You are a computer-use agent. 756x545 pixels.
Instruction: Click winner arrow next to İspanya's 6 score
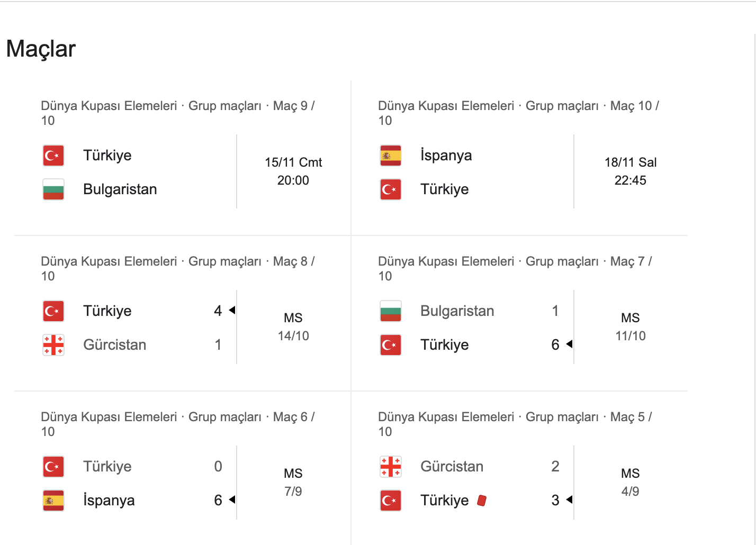tap(232, 500)
